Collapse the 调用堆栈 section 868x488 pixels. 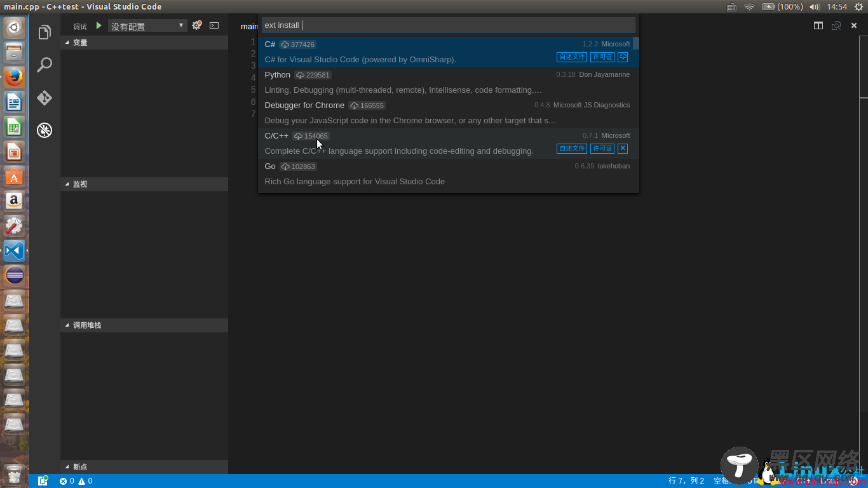[x=144, y=325]
